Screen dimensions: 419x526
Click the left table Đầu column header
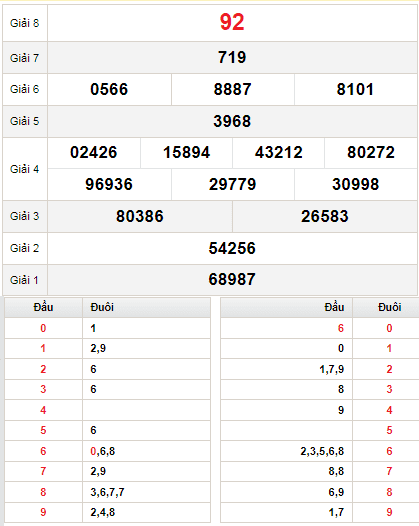click(43, 307)
